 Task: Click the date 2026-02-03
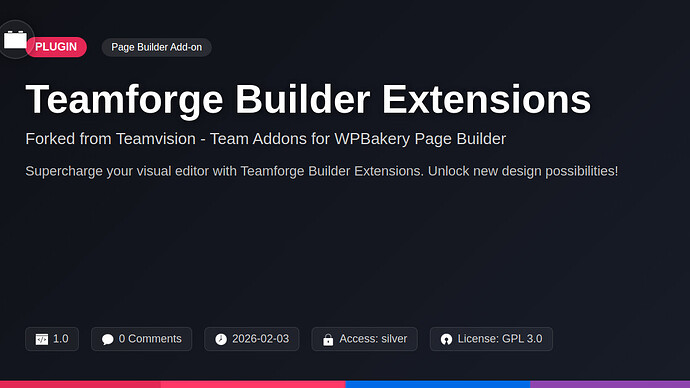point(261,339)
